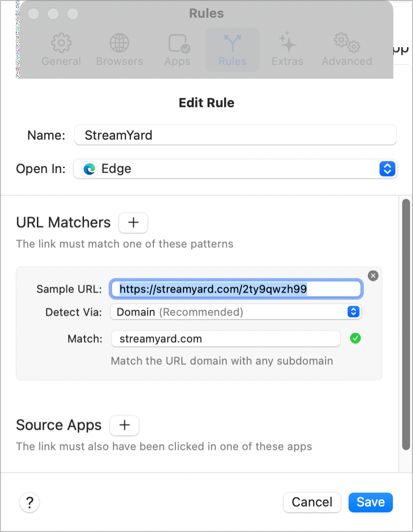This screenshot has width=413, height=532.
Task: Open help with the question mark button
Action: tap(29, 502)
